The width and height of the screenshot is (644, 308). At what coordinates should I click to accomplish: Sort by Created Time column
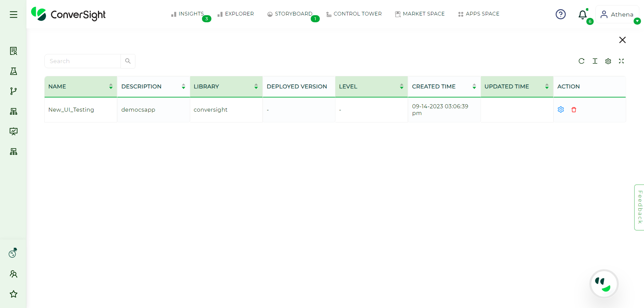click(474, 86)
